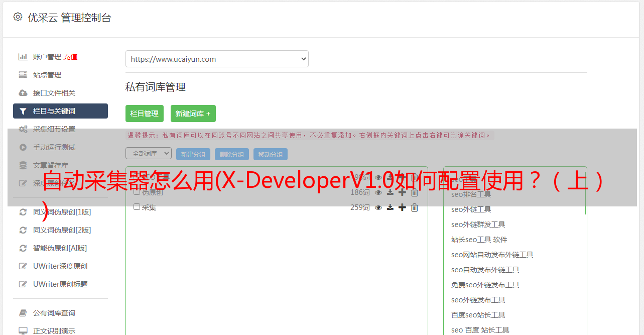Viewport: 644px width, 335px height.
Task: Select keyword 百度seo站长工具
Action: pyautogui.click(x=478, y=315)
